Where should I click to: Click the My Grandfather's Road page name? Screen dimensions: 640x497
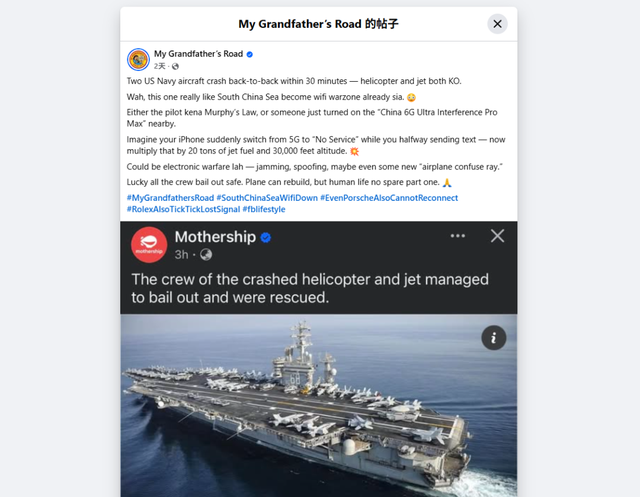[198, 53]
